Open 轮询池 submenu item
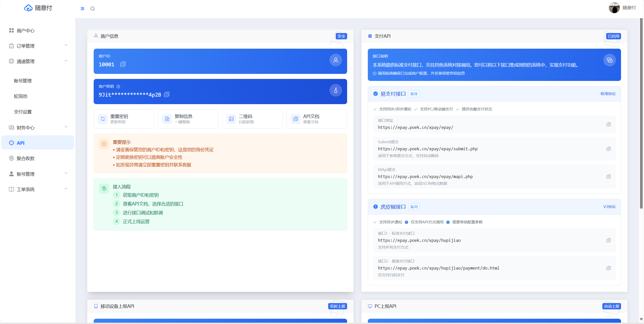Screen dimensions: 644x324 point(21,96)
